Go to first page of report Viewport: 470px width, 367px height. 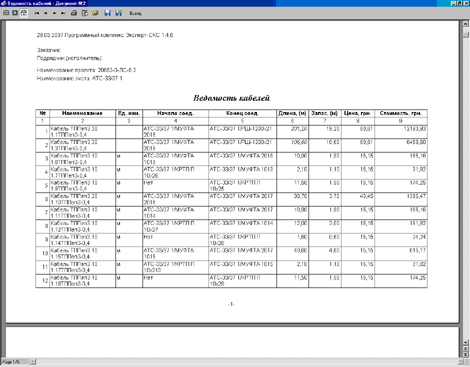37,13
